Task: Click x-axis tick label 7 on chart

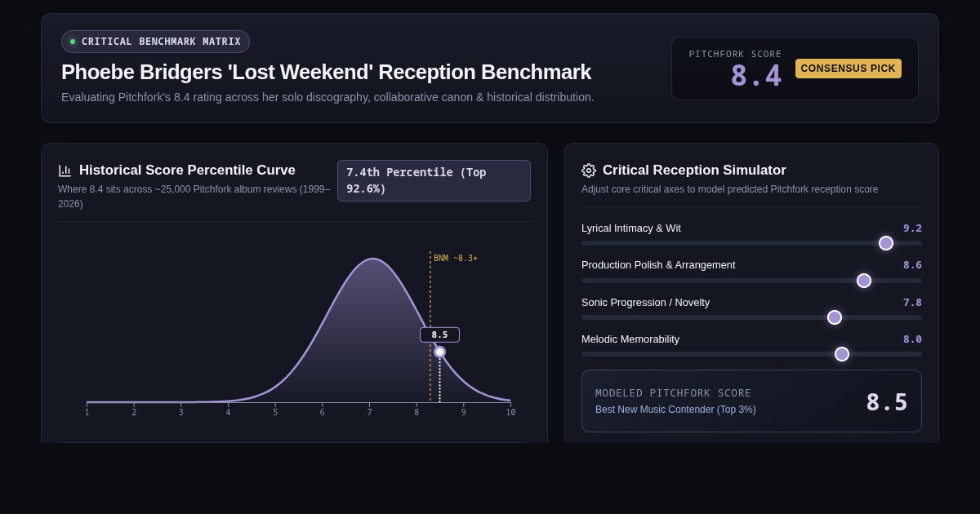Action: tap(369, 413)
